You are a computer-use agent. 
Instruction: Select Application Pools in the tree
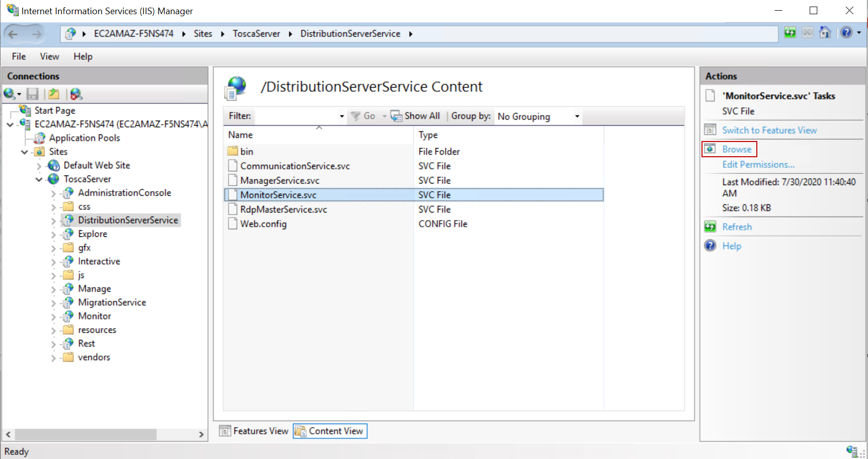(x=84, y=138)
